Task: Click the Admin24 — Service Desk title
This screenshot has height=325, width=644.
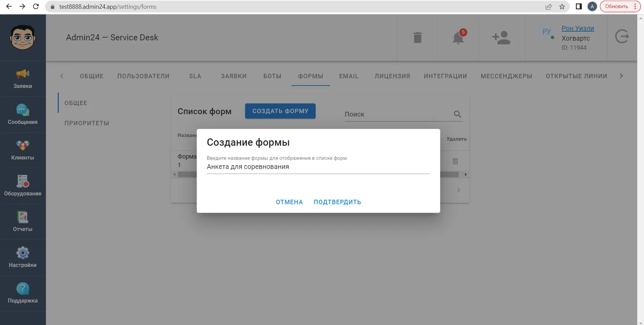Action: [112, 38]
